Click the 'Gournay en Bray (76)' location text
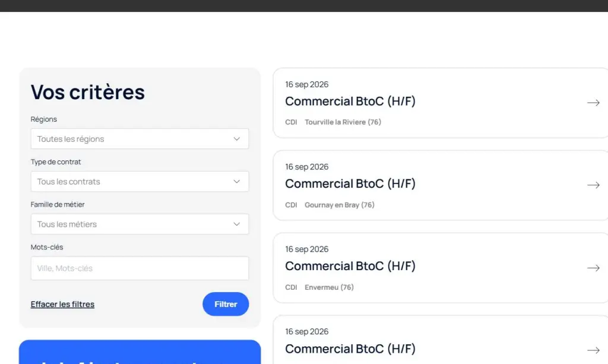Viewport: 608px width, 364px height. (x=339, y=205)
